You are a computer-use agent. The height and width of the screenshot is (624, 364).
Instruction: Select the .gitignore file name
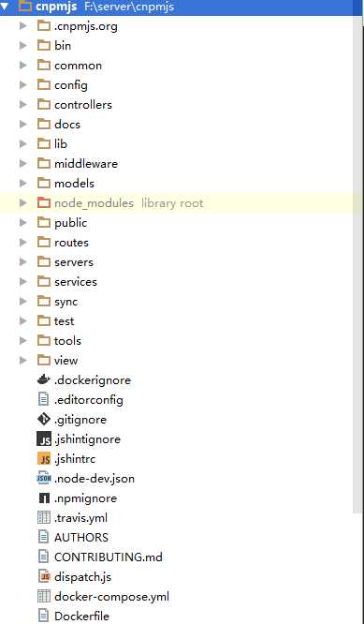tap(80, 420)
